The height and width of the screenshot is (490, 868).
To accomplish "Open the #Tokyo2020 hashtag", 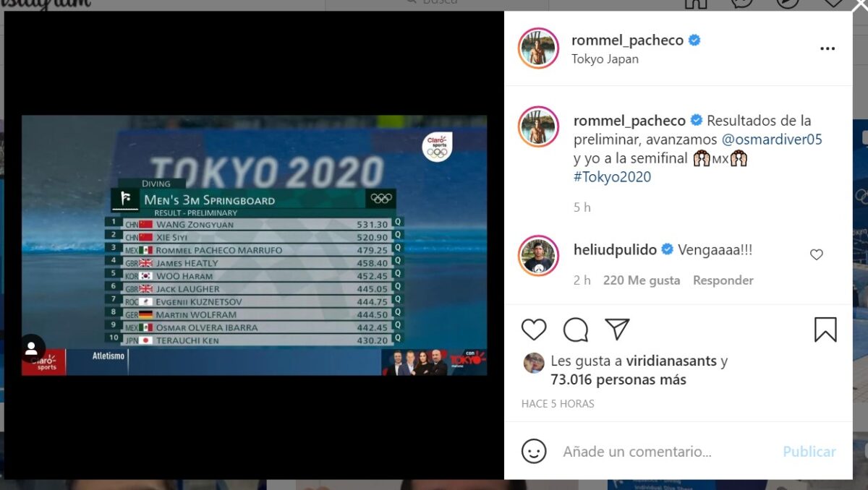I will coord(613,177).
